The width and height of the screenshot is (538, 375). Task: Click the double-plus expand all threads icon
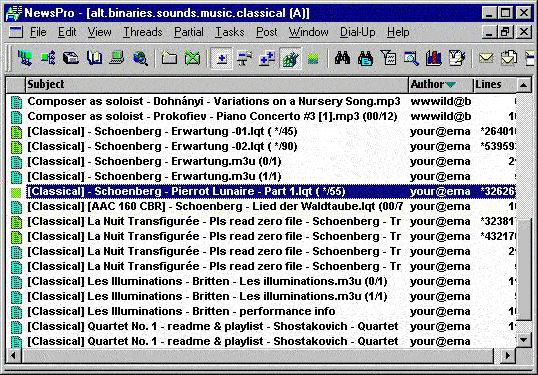pyautogui.click(x=267, y=58)
